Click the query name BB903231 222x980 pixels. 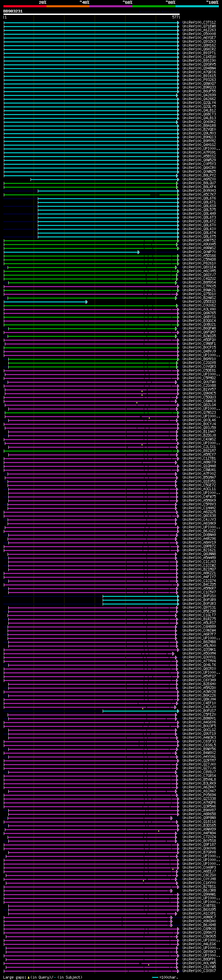[x=13, y=11]
